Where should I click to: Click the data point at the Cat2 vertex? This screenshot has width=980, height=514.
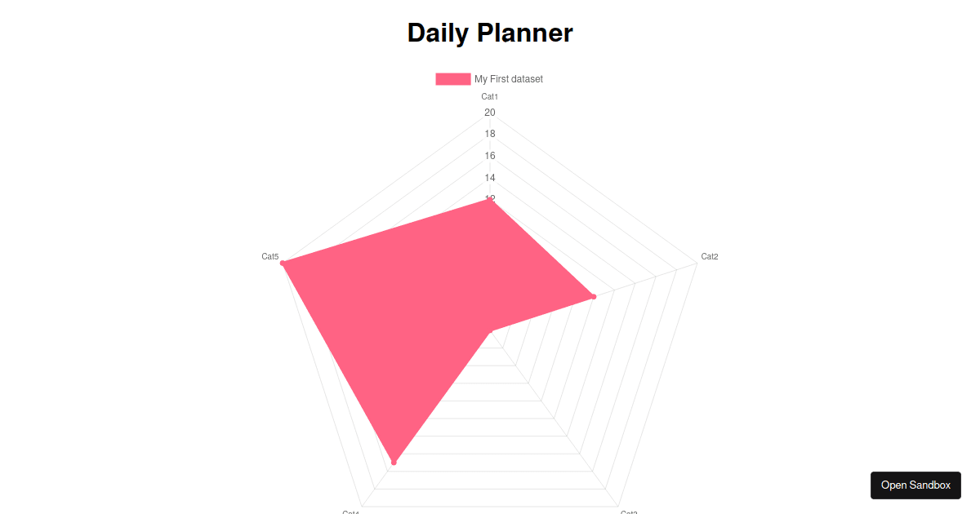click(x=593, y=297)
